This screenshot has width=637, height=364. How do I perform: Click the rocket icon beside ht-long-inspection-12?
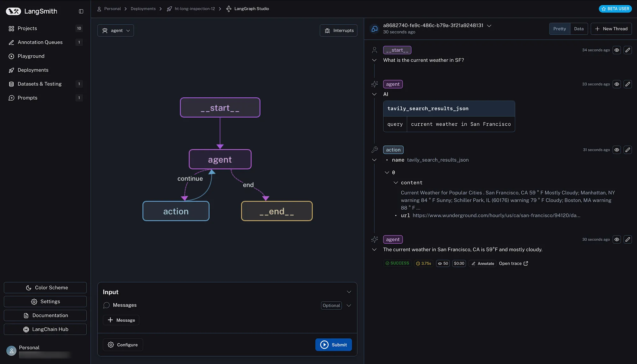click(169, 9)
